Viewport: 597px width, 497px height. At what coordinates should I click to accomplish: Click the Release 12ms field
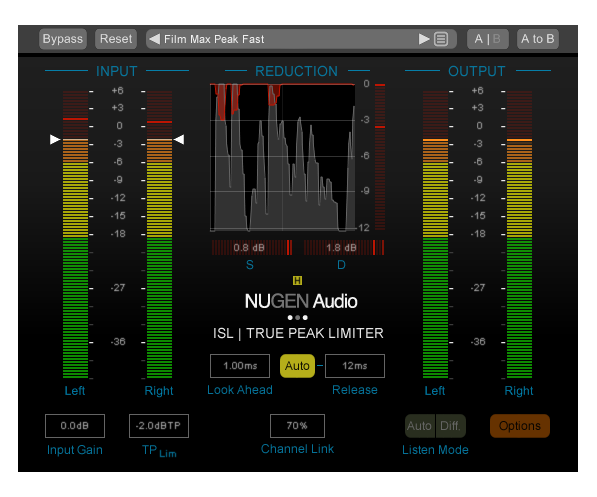(x=355, y=366)
